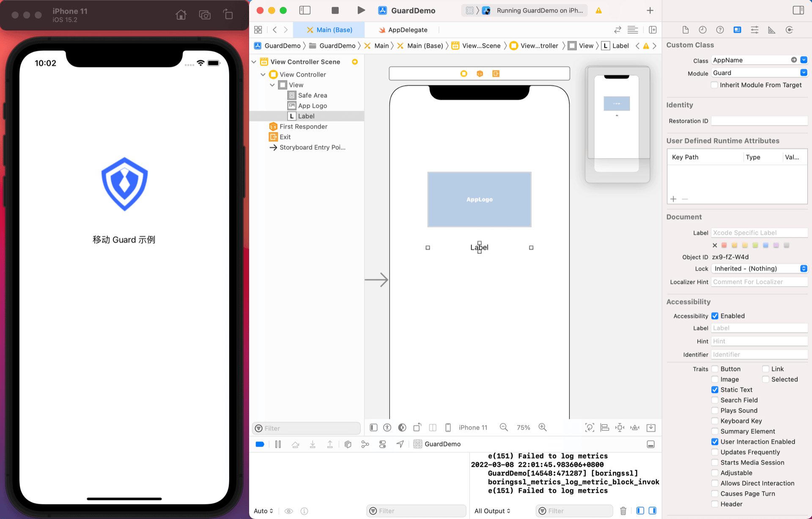
Task: Toggle the Static Text trait checkbox
Action: pos(715,390)
